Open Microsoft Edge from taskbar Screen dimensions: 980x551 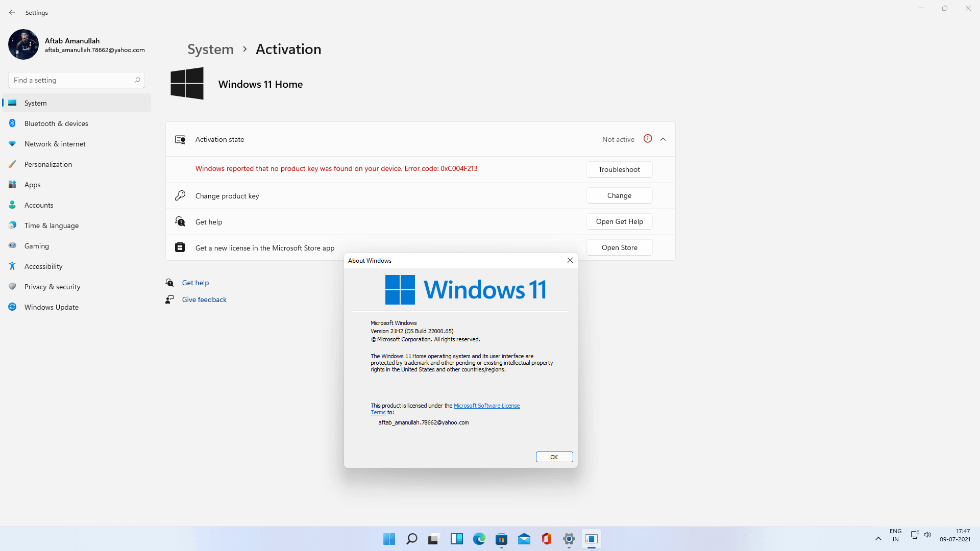(479, 539)
